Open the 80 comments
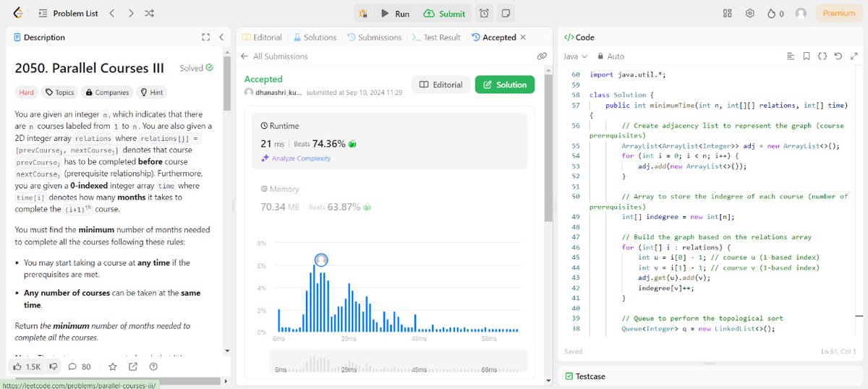Viewport: 868px width, 389px height. click(x=80, y=367)
